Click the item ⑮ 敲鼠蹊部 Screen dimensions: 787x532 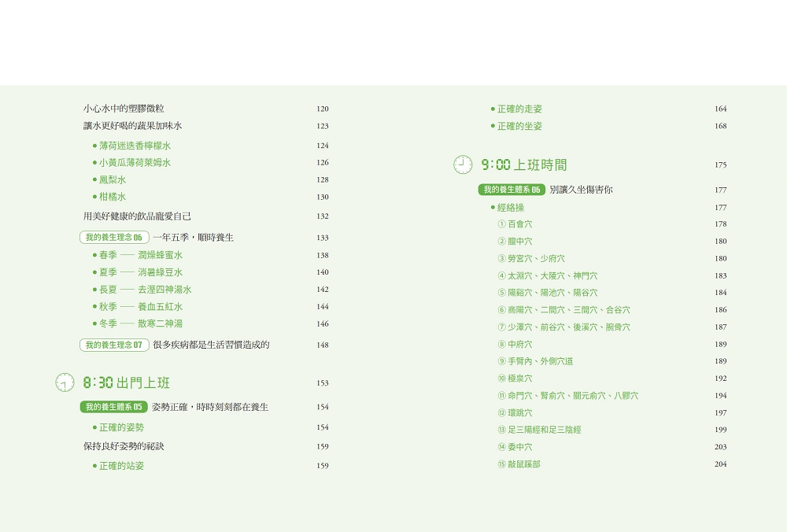coord(519,464)
